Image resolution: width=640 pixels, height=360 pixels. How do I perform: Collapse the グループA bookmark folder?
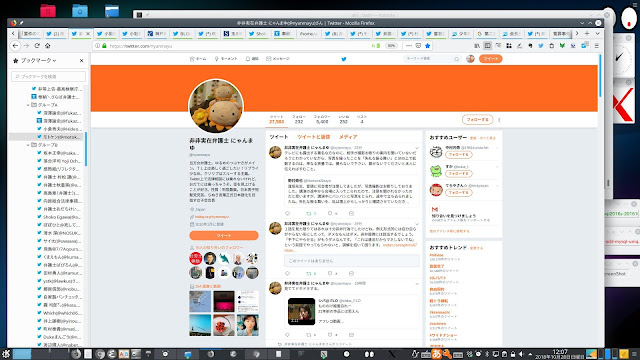click(x=28, y=105)
